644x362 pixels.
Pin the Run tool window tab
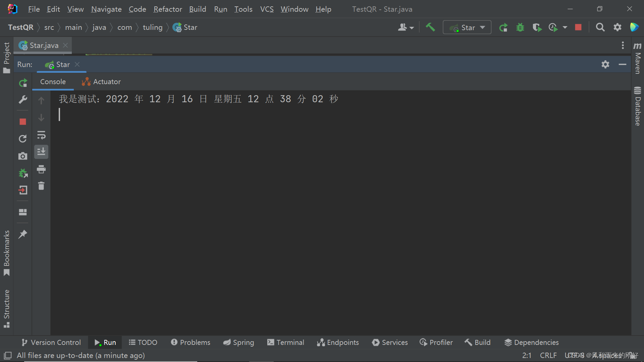coord(22,234)
